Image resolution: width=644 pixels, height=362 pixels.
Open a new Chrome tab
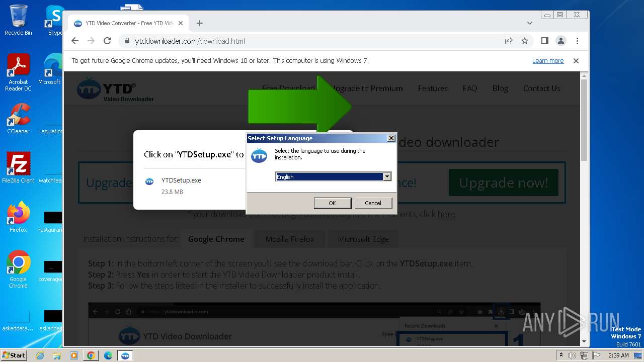[x=200, y=23]
